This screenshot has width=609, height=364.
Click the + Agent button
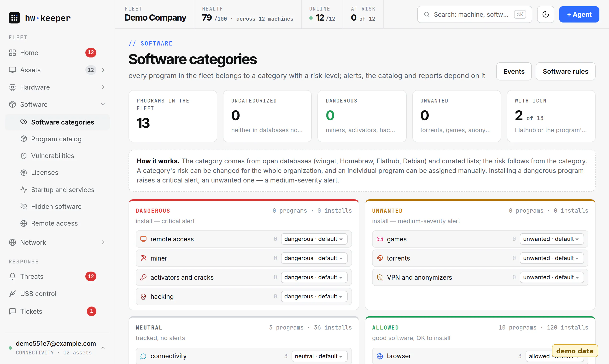click(x=579, y=14)
